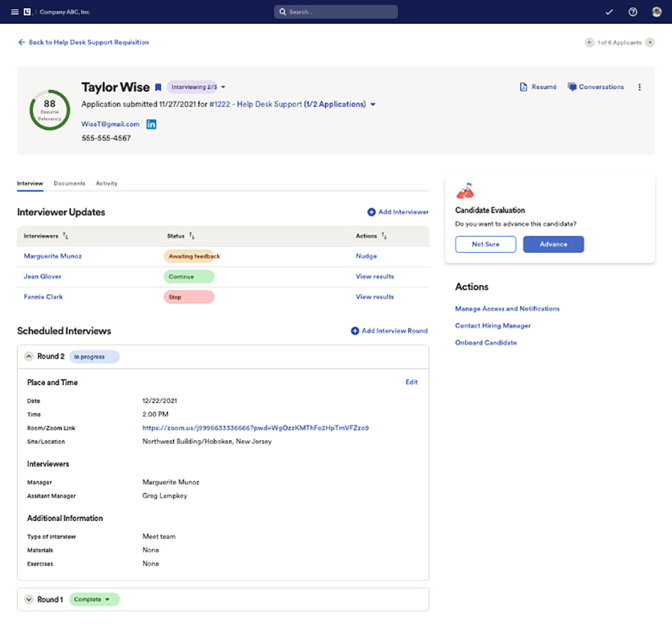Click the checkmark tasks icon in header
Screen dimensions: 672x638
click(609, 12)
